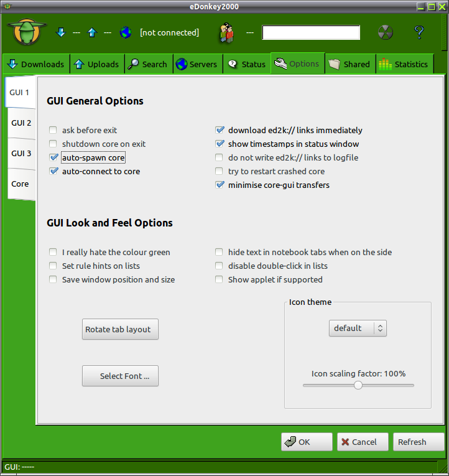Click the speech bubble icon on the Status tab

pos(233,64)
